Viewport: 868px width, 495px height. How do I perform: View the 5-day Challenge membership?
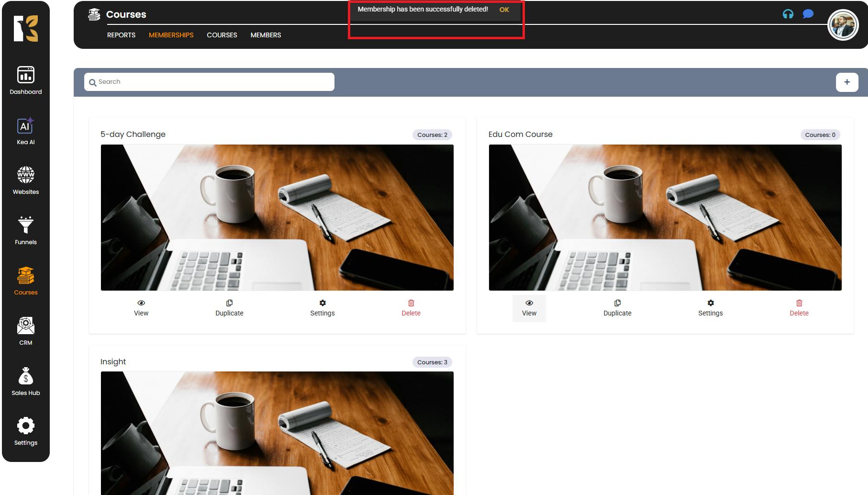point(141,308)
